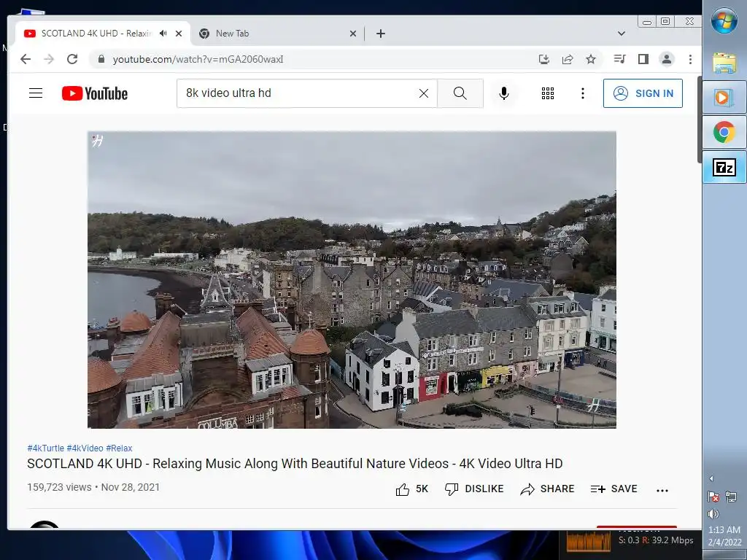Mute the tab via the speaker icon
The image size is (747, 560).
click(x=163, y=34)
